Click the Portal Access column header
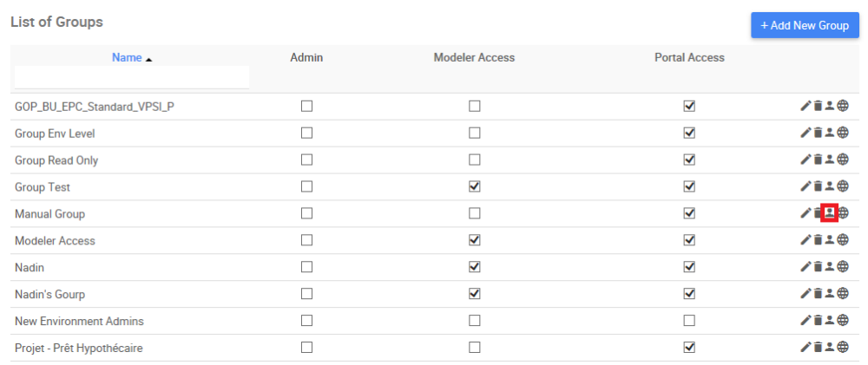The width and height of the screenshot is (868, 365). 689,58
